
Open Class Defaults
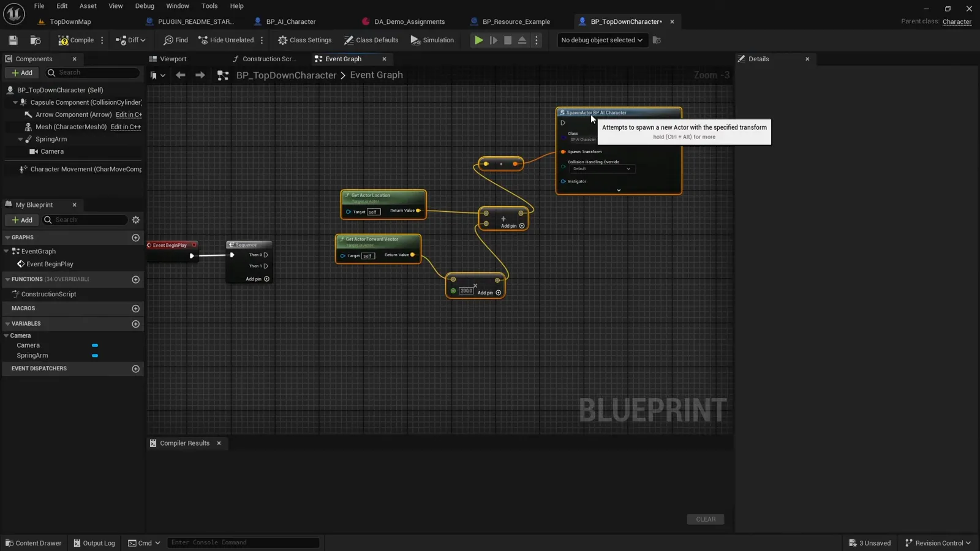[x=371, y=40]
